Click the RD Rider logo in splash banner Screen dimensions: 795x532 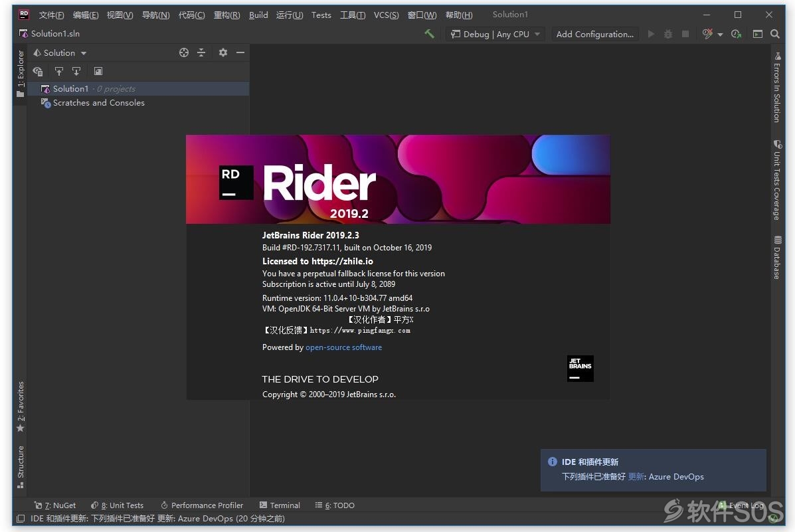236,183
